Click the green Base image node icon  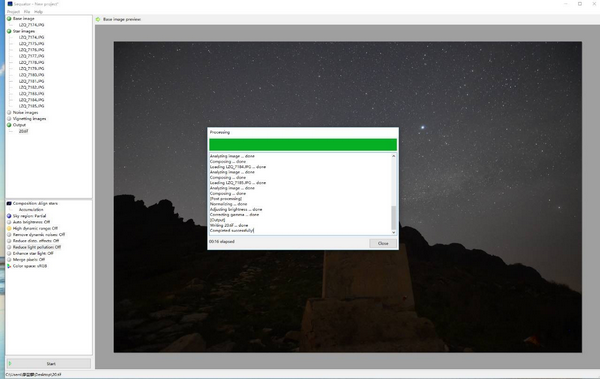click(x=9, y=18)
